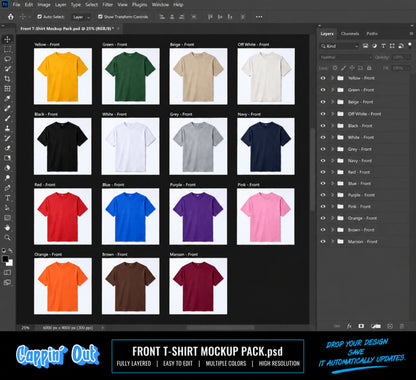Hide the Black - Front layer group
The image size is (416, 380).
(323, 126)
